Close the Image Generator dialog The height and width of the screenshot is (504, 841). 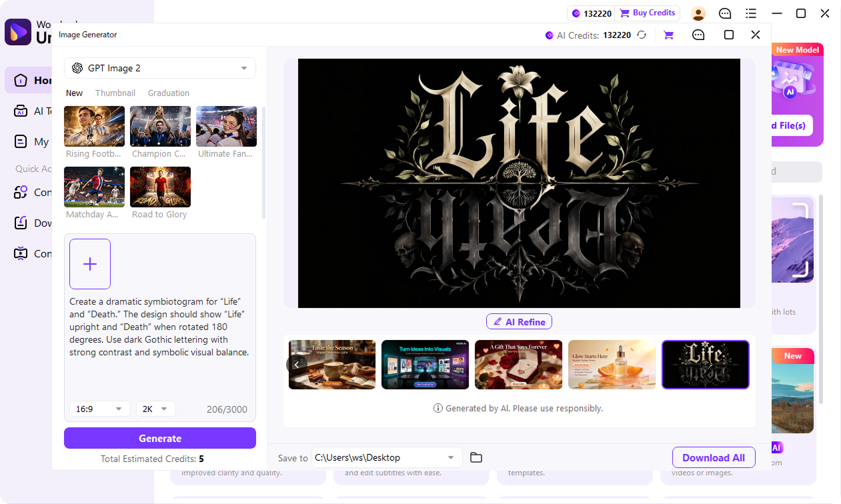[756, 35]
